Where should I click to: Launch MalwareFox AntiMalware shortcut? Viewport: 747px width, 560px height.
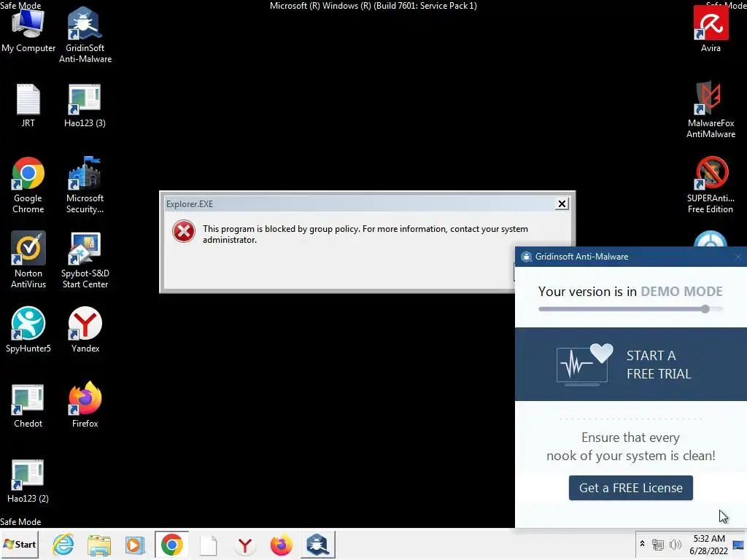tap(711, 109)
